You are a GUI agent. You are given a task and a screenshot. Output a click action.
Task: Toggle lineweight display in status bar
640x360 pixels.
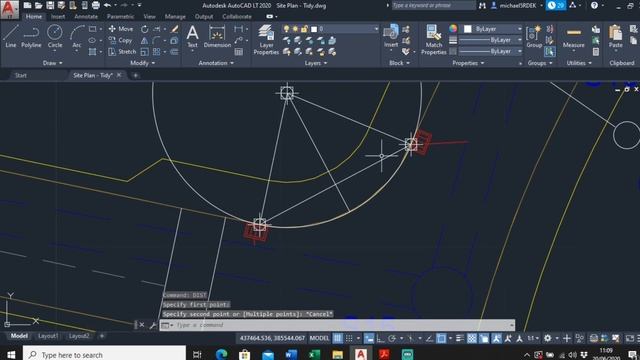click(x=460, y=338)
